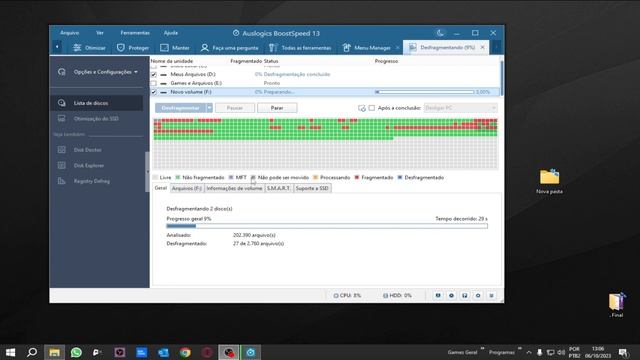
Task: Open the Ferramentas menu
Action: [x=135, y=33]
